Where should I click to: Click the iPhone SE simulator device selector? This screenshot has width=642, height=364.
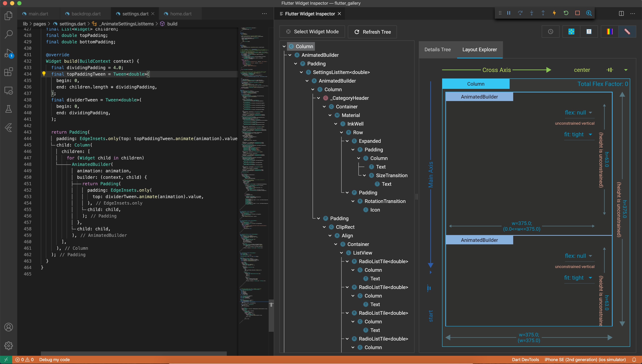pos(585,360)
